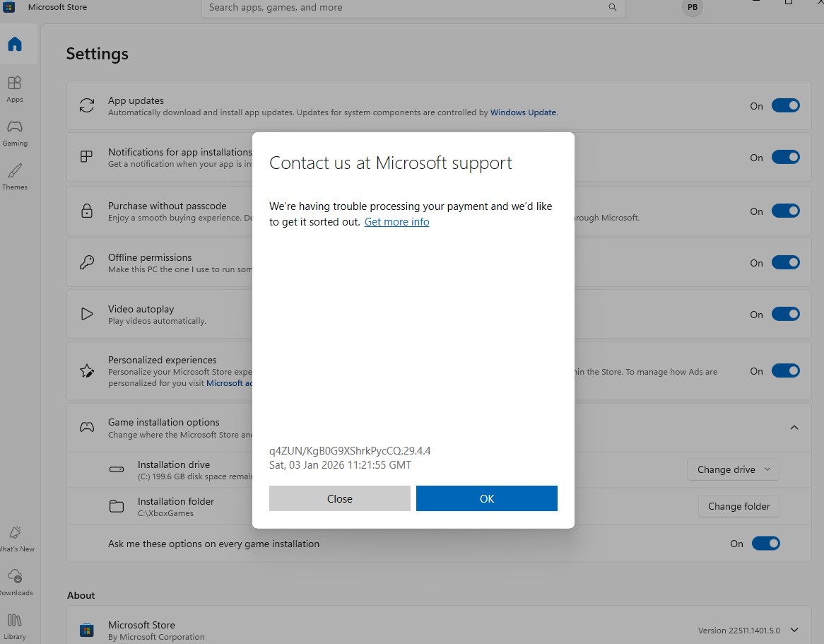This screenshot has width=824, height=644.
Task: Click the Video autoplay play icon
Action: [x=87, y=314]
